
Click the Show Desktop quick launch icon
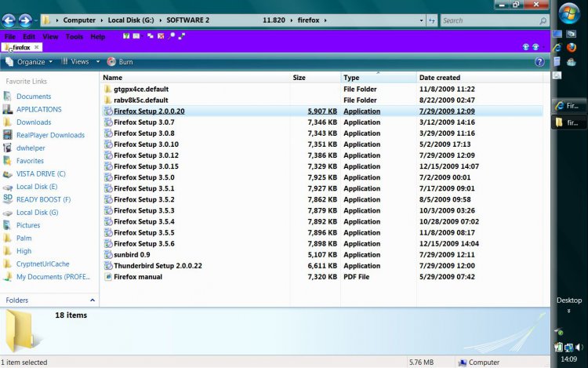click(x=557, y=34)
